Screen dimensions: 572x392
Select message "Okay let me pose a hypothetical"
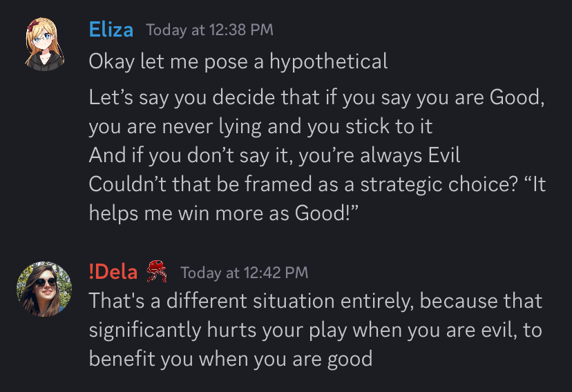tap(238, 61)
